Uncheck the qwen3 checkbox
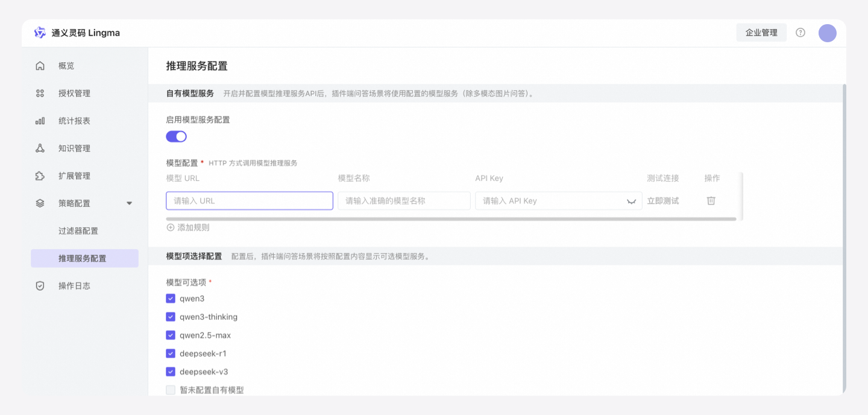The height and width of the screenshot is (415, 868). tap(171, 299)
